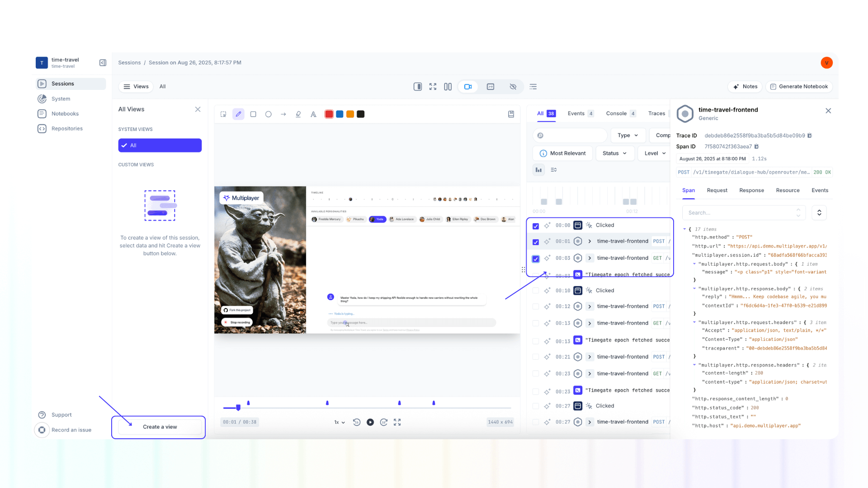Check the 00:12 POST event checkbox

pos(536,306)
